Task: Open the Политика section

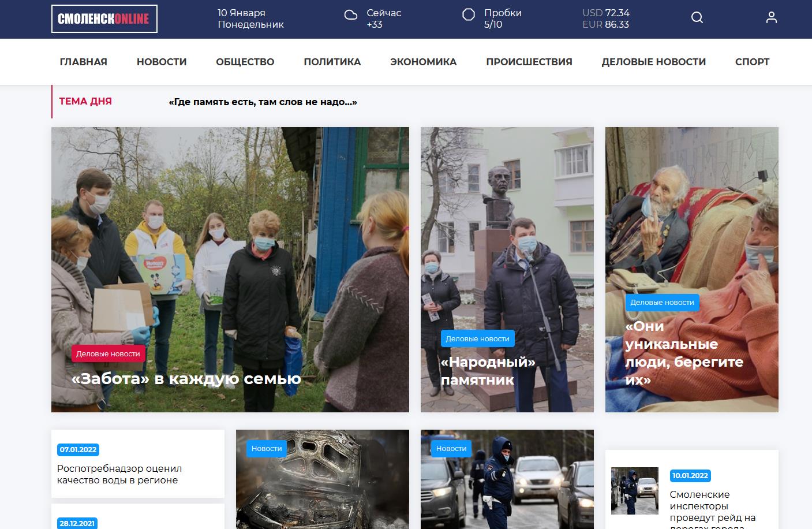Action: 332,62
